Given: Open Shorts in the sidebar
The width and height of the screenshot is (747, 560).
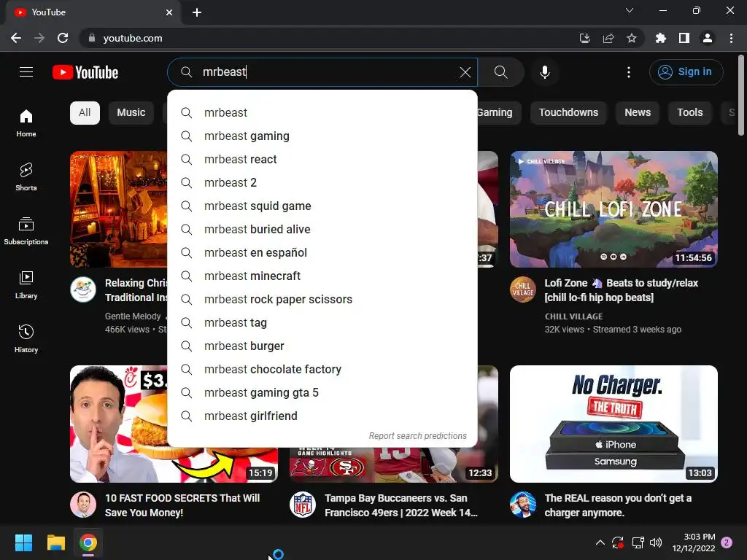Looking at the screenshot, I should point(26,176).
